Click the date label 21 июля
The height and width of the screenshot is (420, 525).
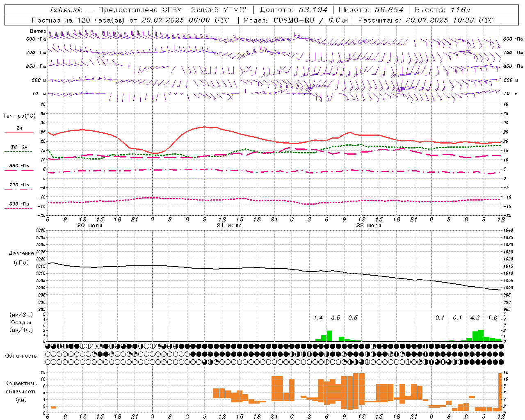(x=229, y=226)
